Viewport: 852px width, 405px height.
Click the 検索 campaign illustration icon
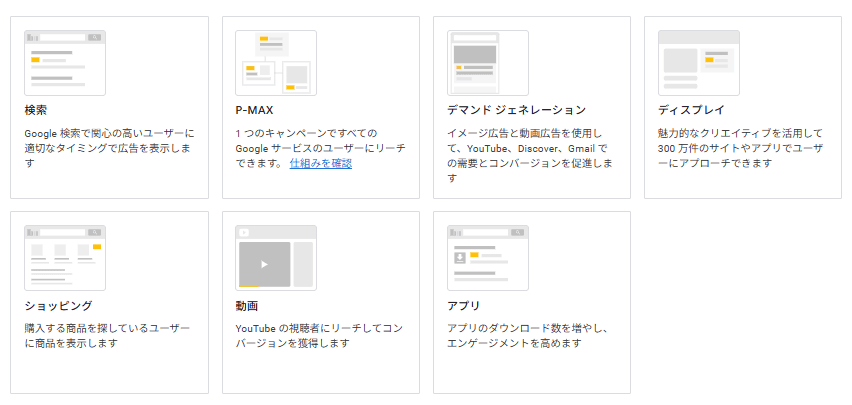point(65,63)
